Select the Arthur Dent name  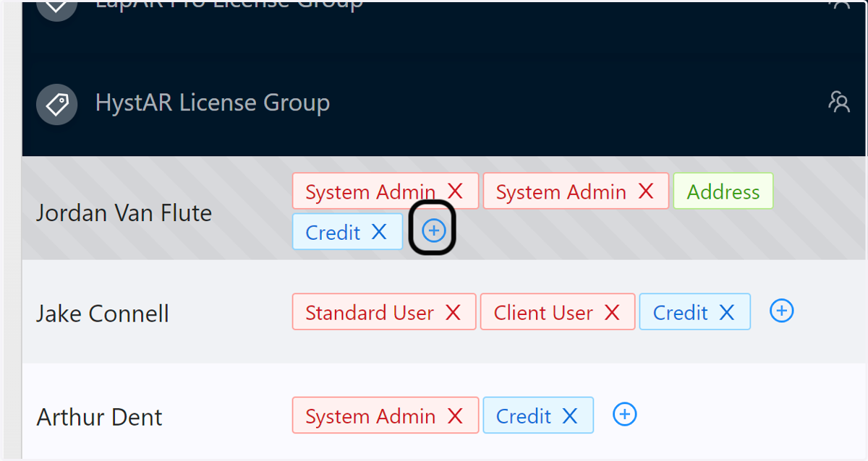coord(100,418)
